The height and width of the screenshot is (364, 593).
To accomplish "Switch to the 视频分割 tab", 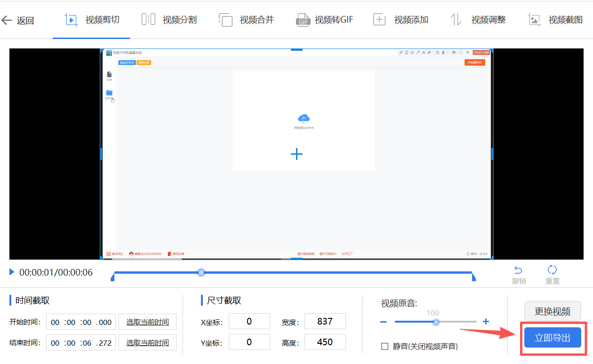I will (168, 20).
